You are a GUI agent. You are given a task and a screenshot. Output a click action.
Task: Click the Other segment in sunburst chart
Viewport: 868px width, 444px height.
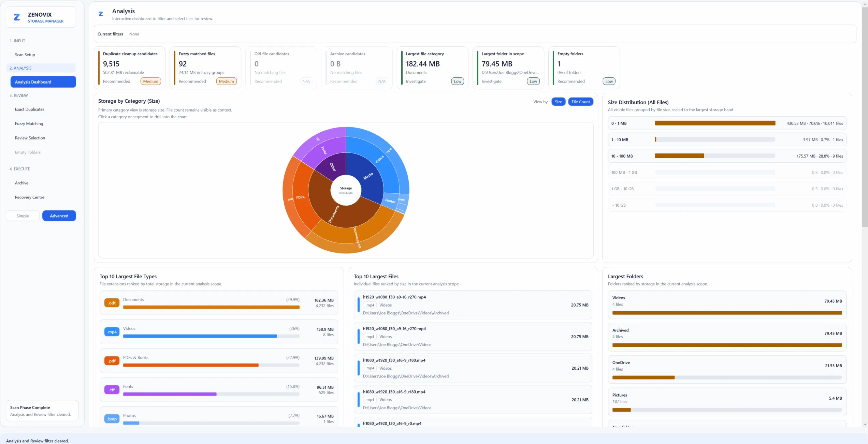tap(332, 166)
